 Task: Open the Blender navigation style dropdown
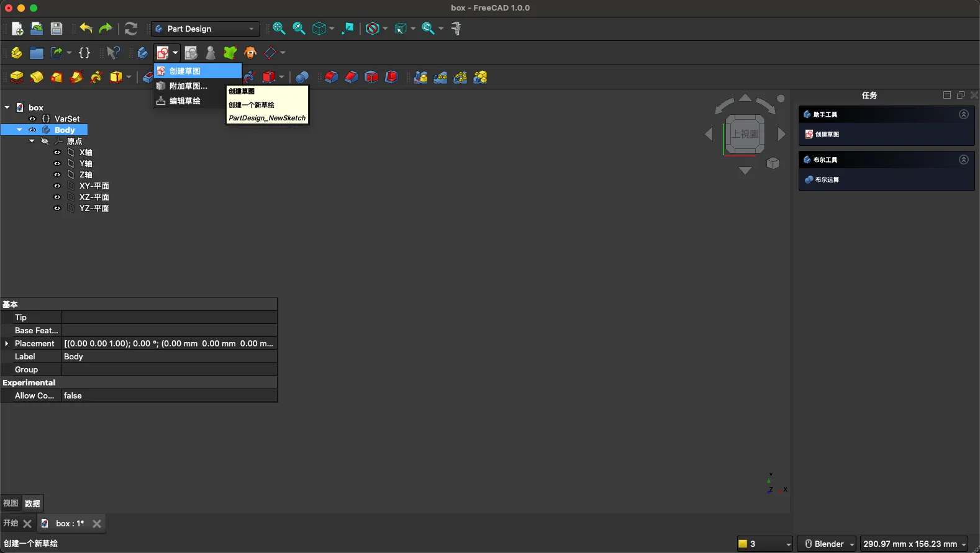827,544
